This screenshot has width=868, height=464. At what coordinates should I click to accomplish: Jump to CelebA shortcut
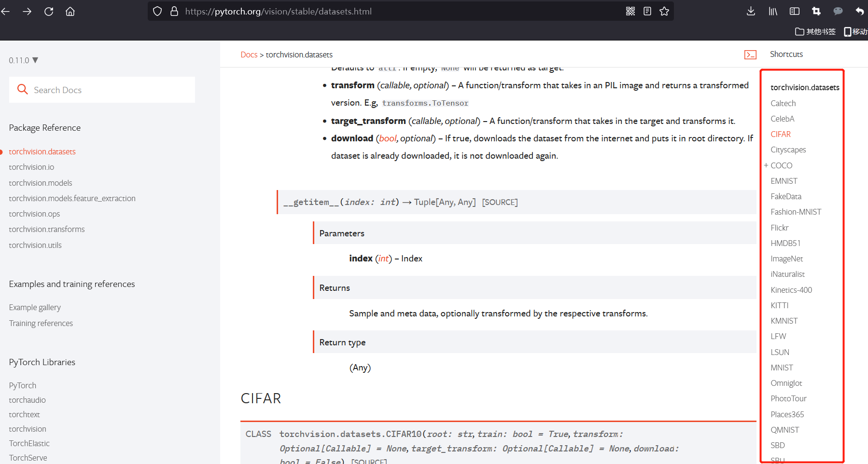[x=783, y=119]
